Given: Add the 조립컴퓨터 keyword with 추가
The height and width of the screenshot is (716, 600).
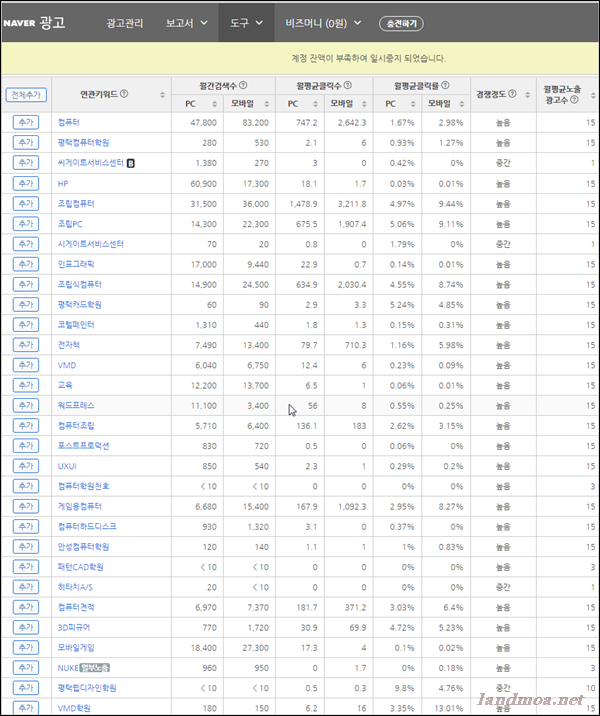Looking at the screenshot, I should 26,203.
